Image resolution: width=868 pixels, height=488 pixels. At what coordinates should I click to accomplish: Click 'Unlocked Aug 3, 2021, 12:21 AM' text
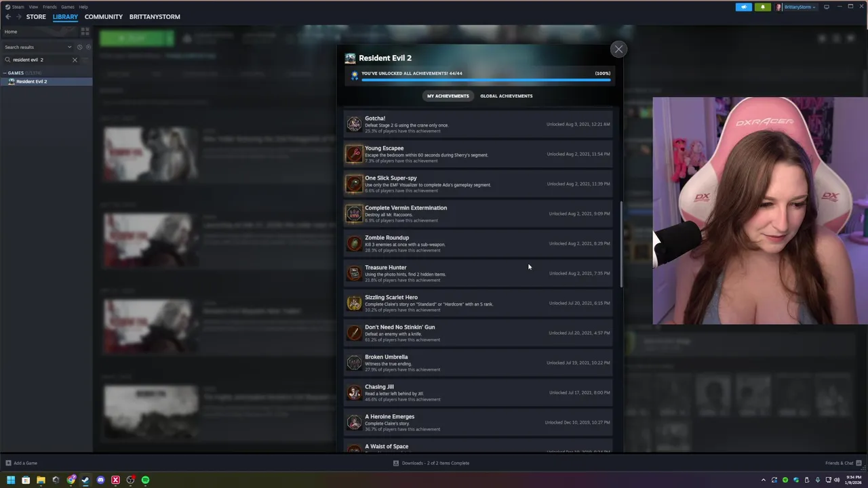click(578, 124)
